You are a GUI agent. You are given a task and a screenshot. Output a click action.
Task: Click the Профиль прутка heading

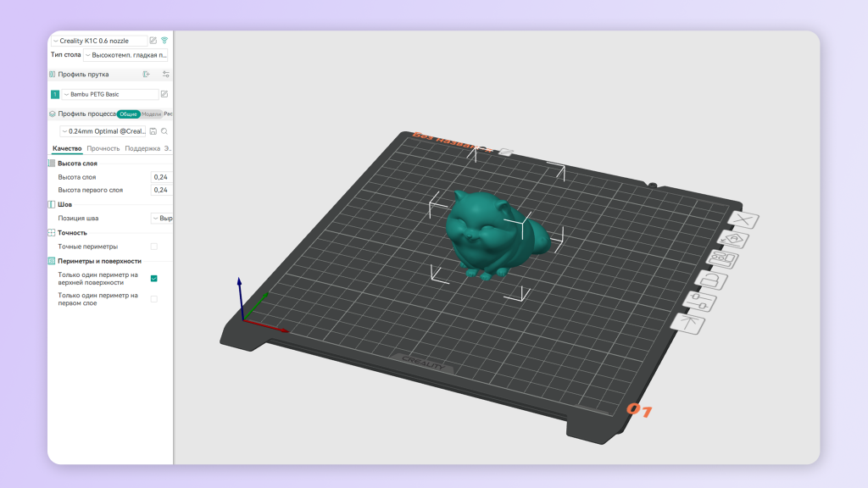[x=83, y=75]
